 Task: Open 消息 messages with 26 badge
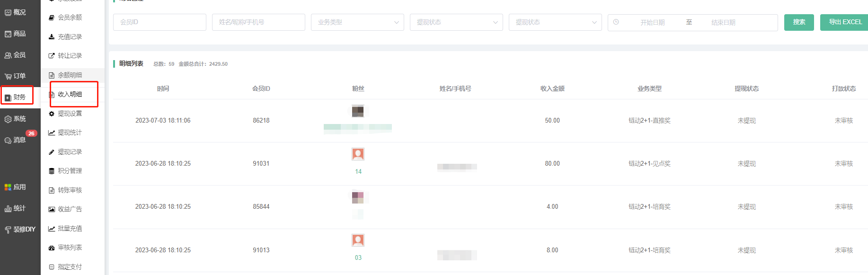point(8,141)
